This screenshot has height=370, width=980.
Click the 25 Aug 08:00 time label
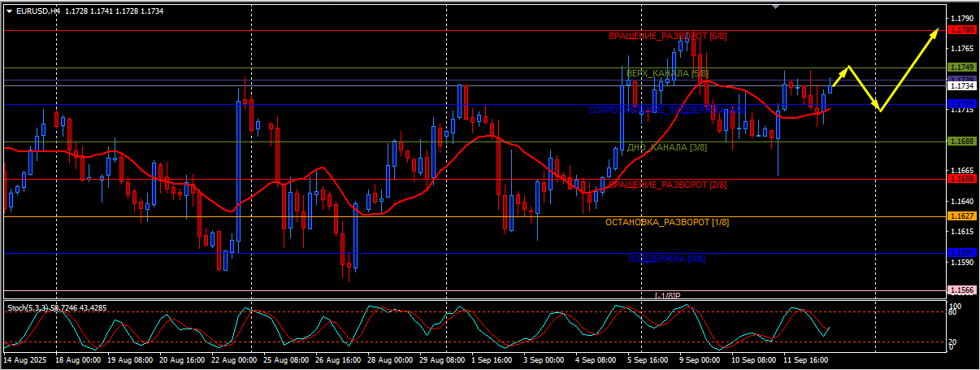(x=287, y=358)
